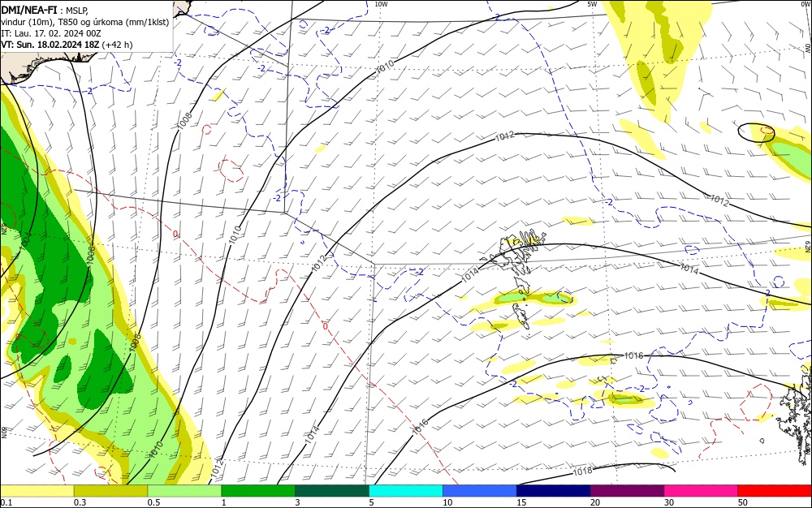Click the legend value '50'

click(x=743, y=502)
